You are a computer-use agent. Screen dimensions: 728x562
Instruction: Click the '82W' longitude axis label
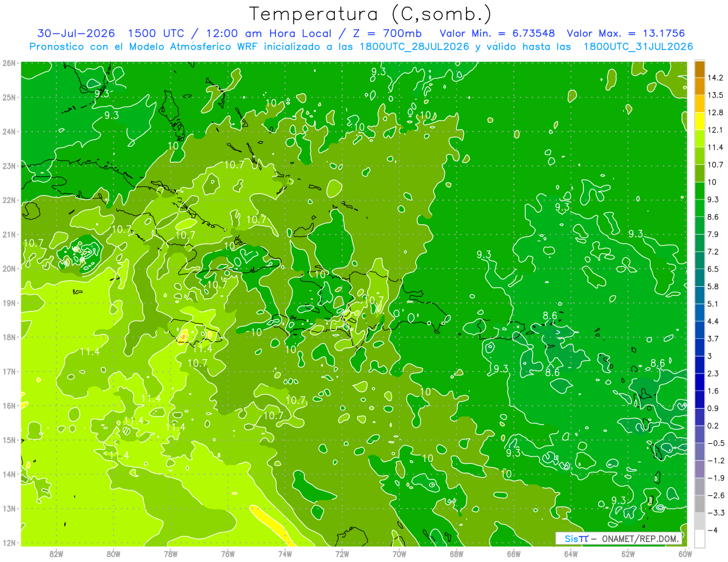tap(56, 554)
